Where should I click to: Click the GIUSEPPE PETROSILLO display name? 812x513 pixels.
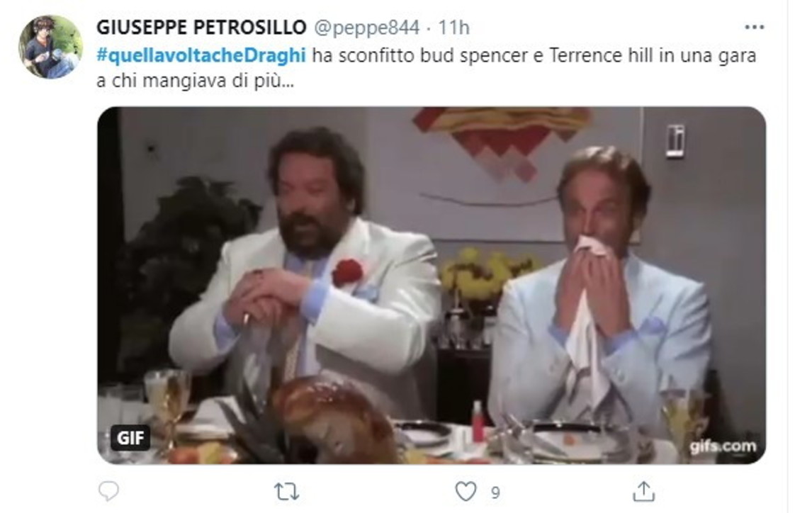point(201,28)
